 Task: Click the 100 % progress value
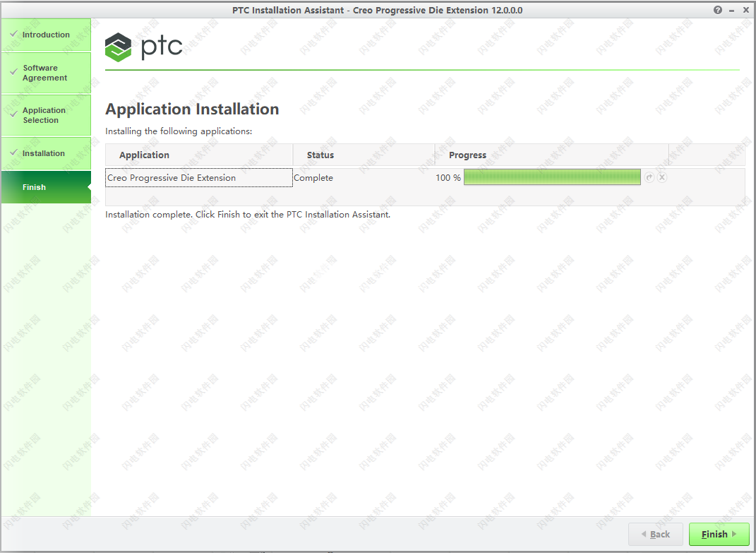coord(448,177)
